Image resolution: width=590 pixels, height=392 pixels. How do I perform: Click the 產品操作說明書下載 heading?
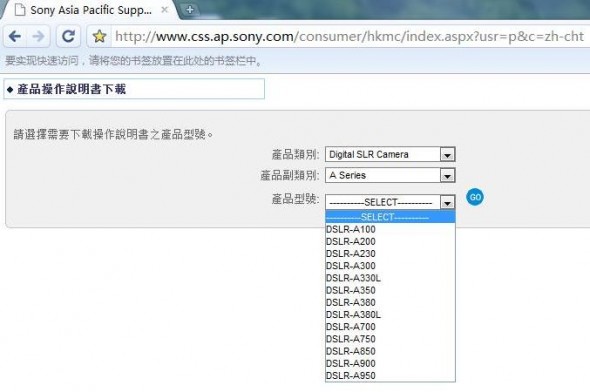[71, 89]
